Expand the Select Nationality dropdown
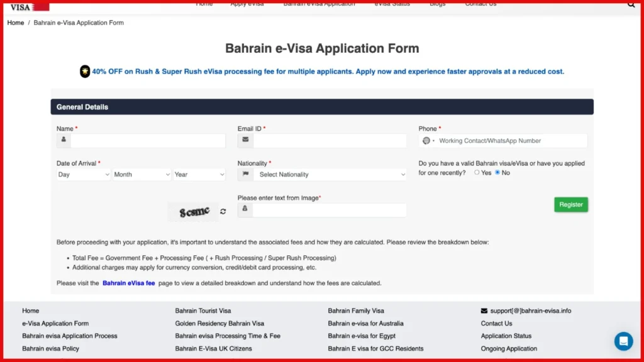The height and width of the screenshot is (362, 644). pos(330,175)
